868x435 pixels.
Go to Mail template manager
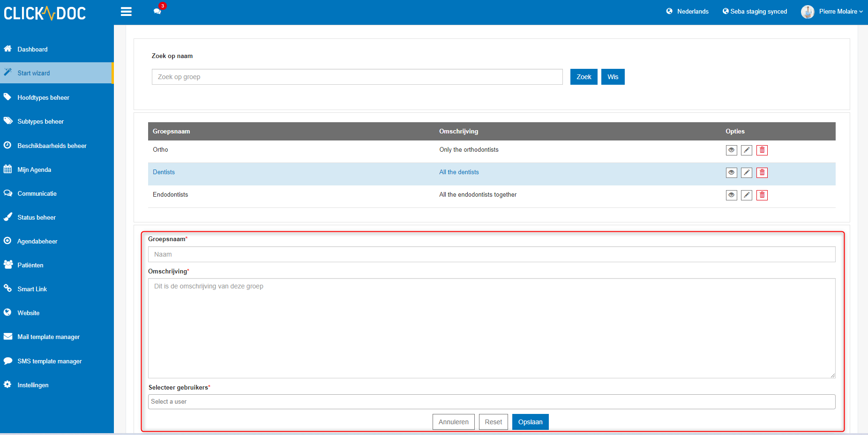point(48,337)
